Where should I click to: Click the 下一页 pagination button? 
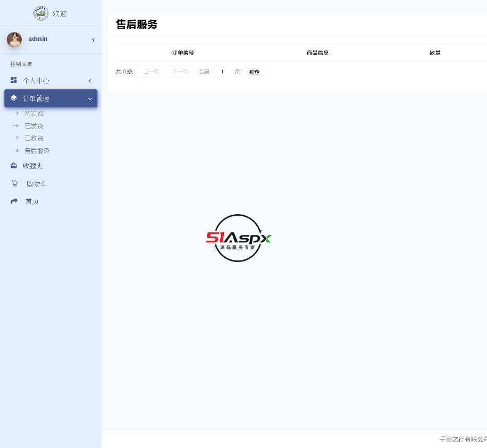pos(180,72)
